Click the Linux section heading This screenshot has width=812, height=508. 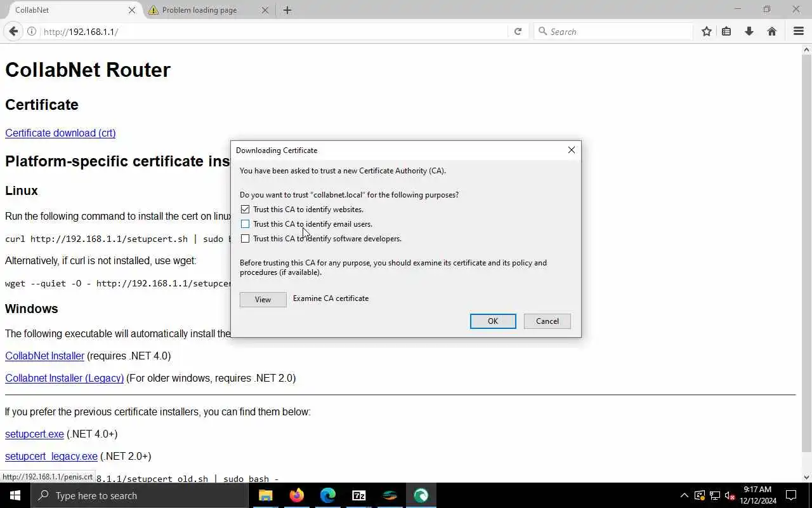pos(22,190)
